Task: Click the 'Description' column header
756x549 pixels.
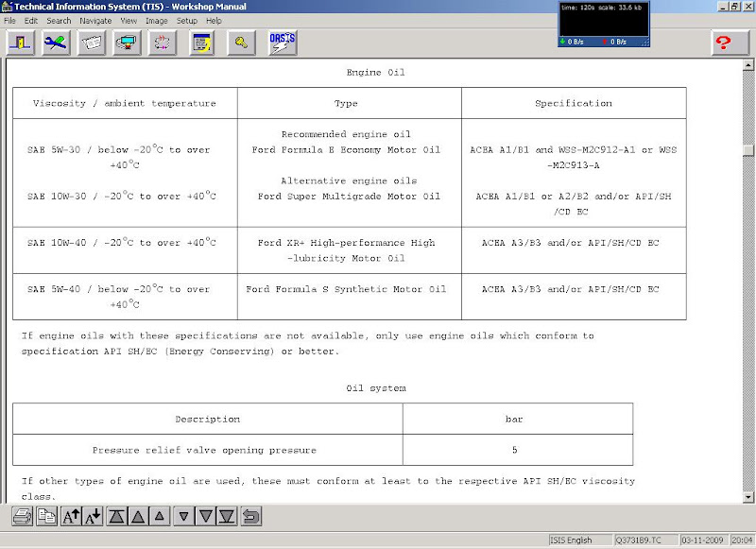Action: (208, 419)
